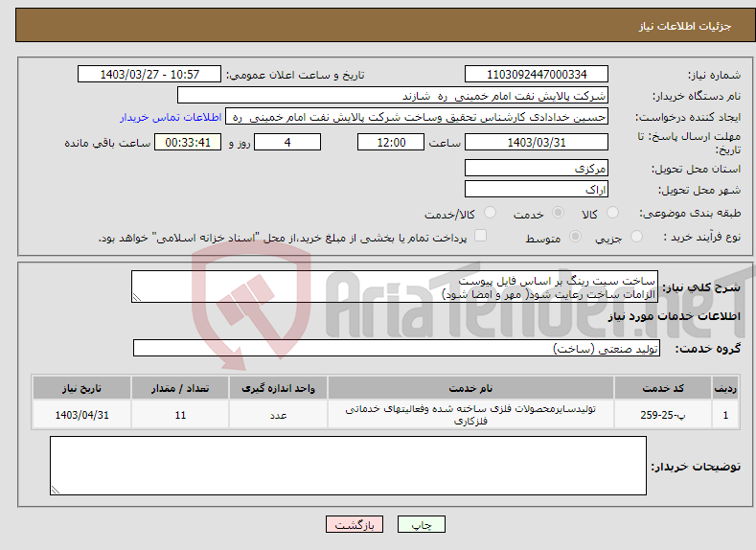Image resolution: width=756 pixels, height=550 pixels.
Task: Select the کالا/خدمت radio button
Action: 490,213
